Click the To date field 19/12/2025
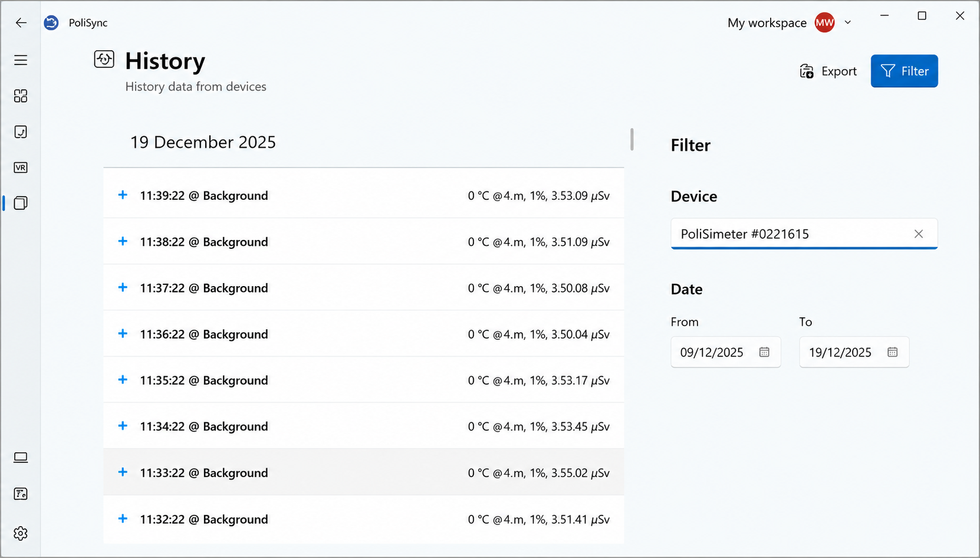Image resolution: width=980 pixels, height=558 pixels. click(x=854, y=352)
